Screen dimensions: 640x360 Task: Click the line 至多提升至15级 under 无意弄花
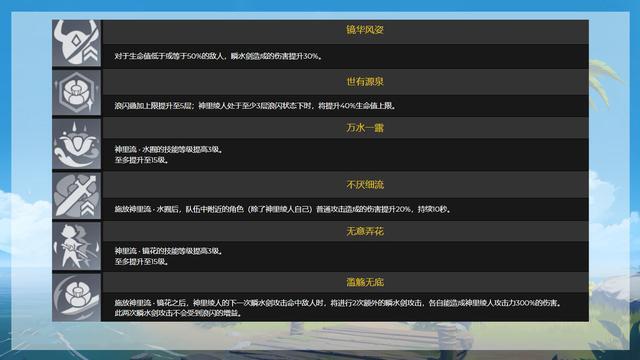click(142, 261)
